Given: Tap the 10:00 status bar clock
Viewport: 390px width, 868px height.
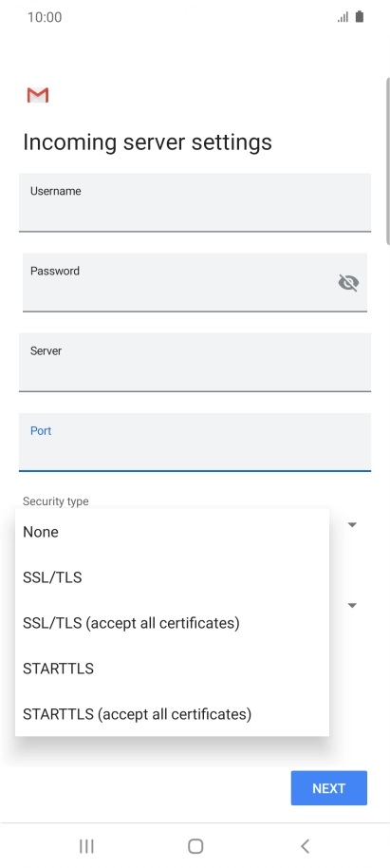Looking at the screenshot, I should 45,17.
